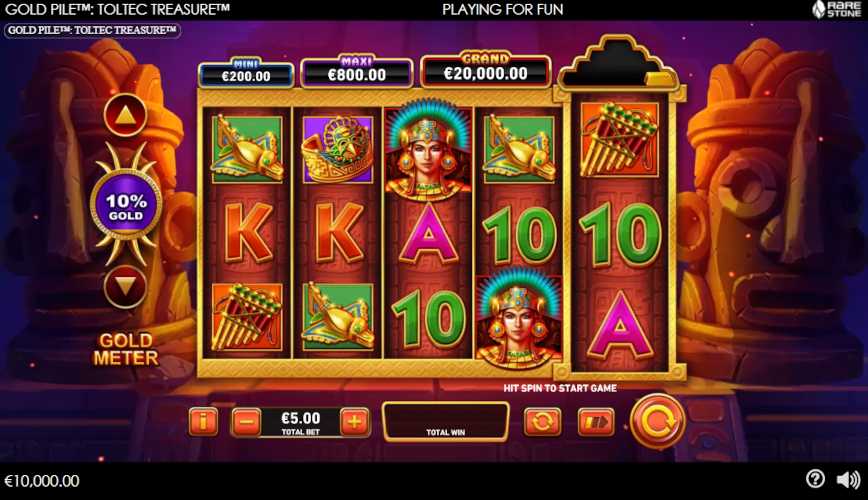Click the Total Win display box
The height and width of the screenshot is (500, 868).
pyautogui.click(x=446, y=422)
